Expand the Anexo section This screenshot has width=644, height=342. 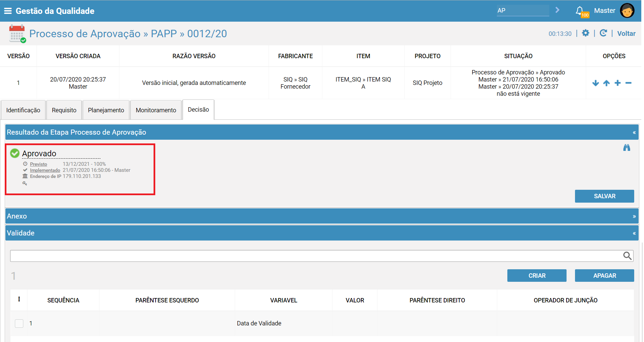(x=634, y=216)
